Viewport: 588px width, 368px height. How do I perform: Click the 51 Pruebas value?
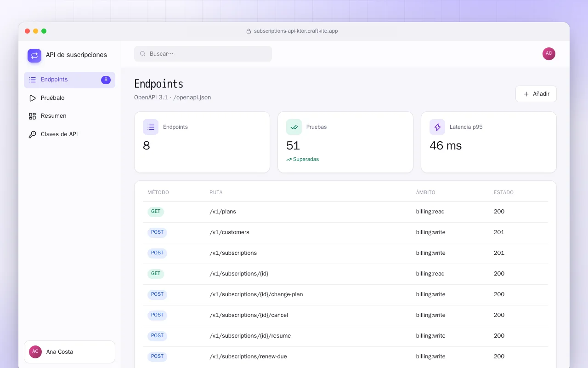293,146
